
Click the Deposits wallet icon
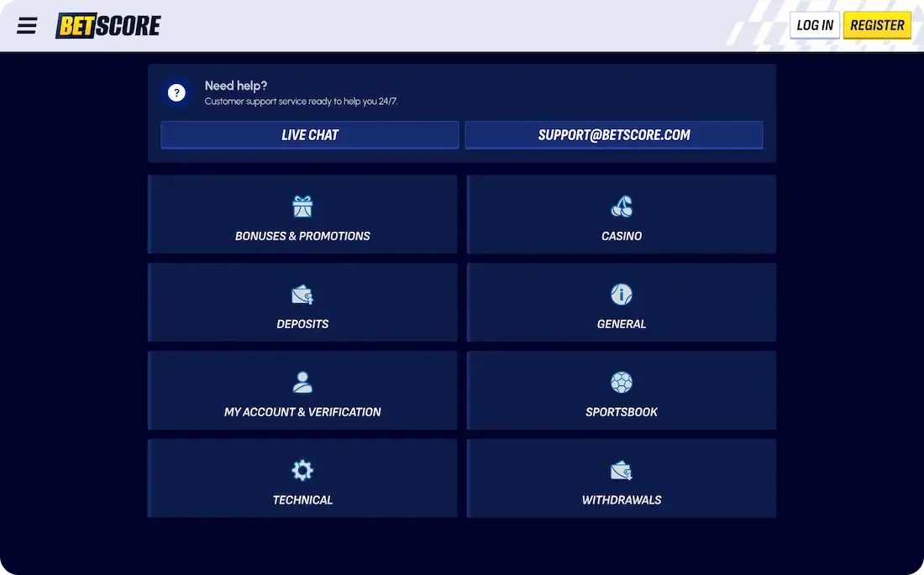coord(302,295)
